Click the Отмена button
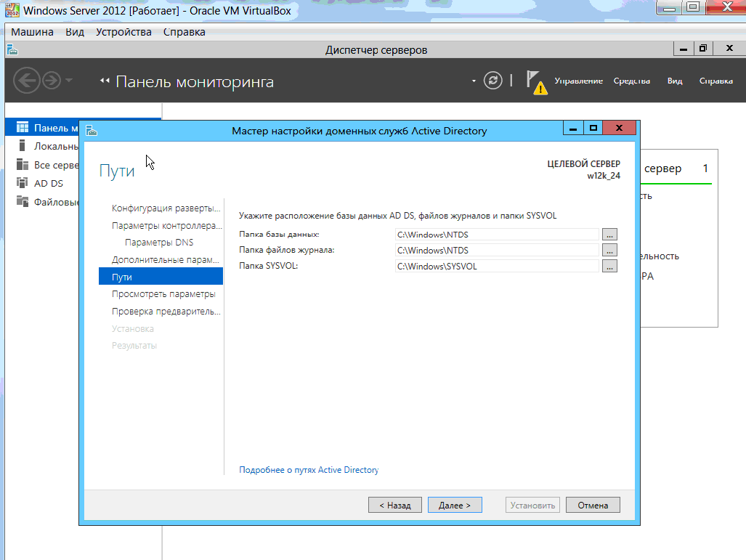746x560 pixels. point(593,506)
